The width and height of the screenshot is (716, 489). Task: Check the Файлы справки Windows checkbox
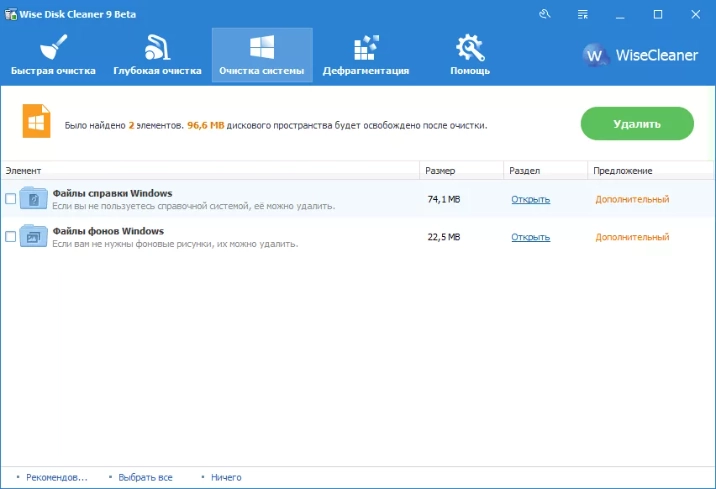[x=11, y=199]
